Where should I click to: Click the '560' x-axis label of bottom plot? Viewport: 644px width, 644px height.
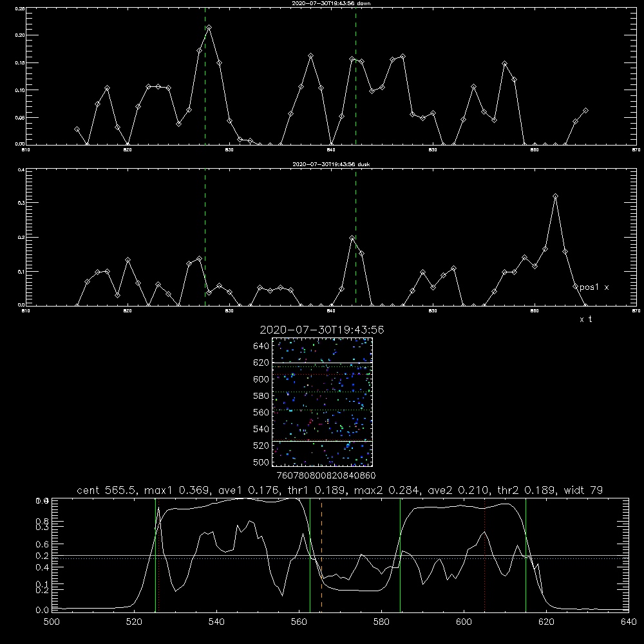[x=299, y=622]
